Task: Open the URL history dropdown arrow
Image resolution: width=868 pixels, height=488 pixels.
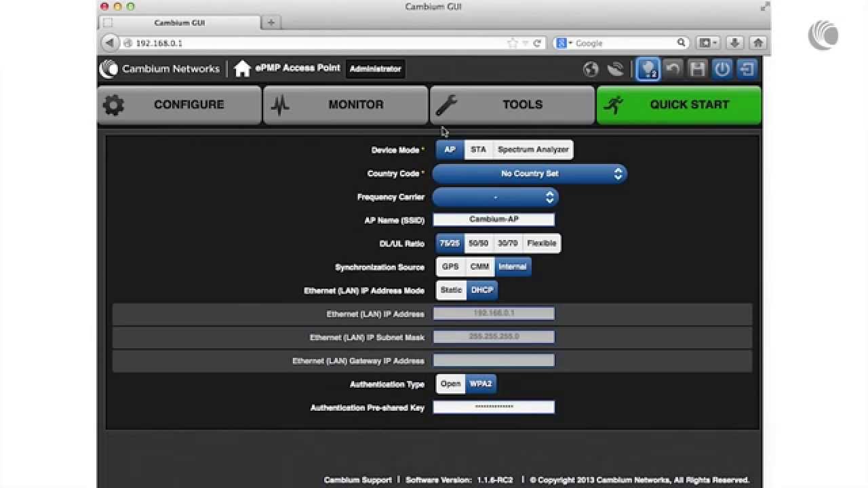Action: coord(525,43)
